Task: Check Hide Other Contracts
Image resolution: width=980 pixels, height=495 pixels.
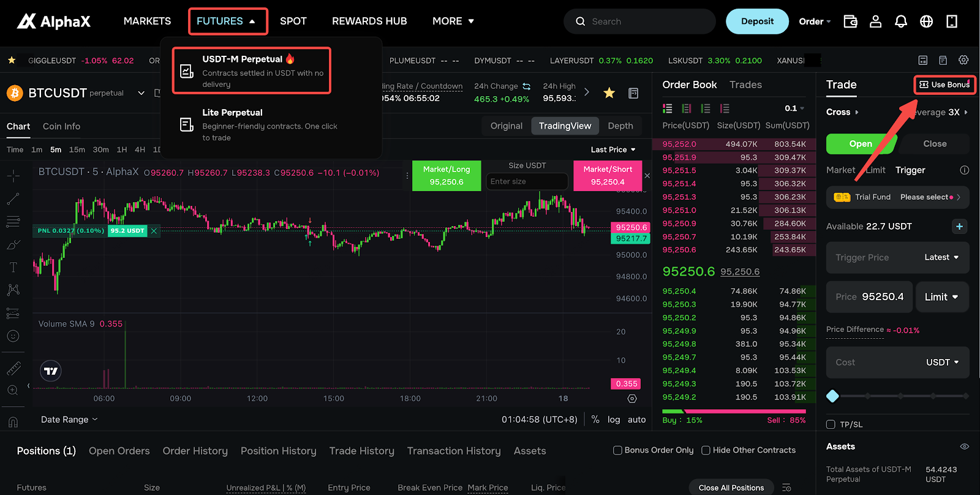Action: point(706,450)
